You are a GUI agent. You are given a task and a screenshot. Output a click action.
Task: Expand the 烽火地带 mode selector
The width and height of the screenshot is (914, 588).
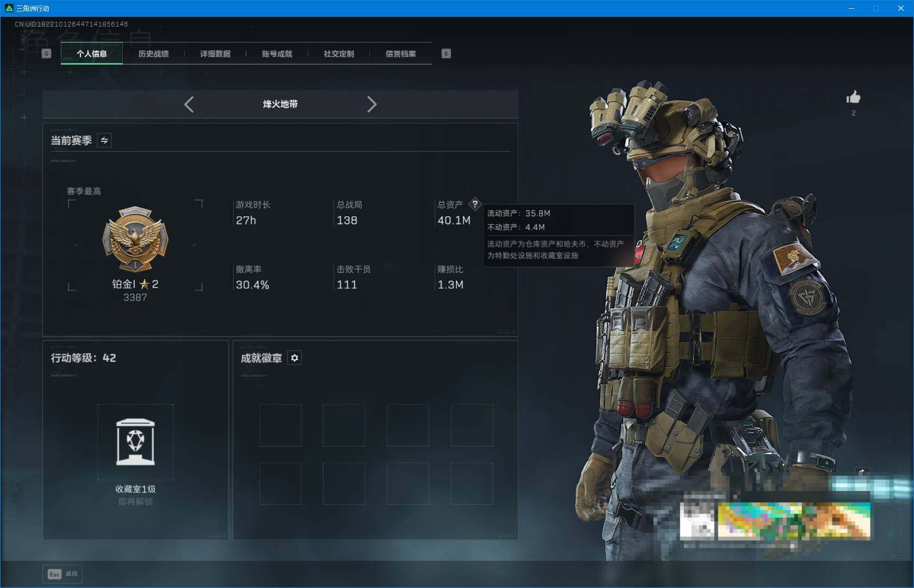tap(280, 104)
